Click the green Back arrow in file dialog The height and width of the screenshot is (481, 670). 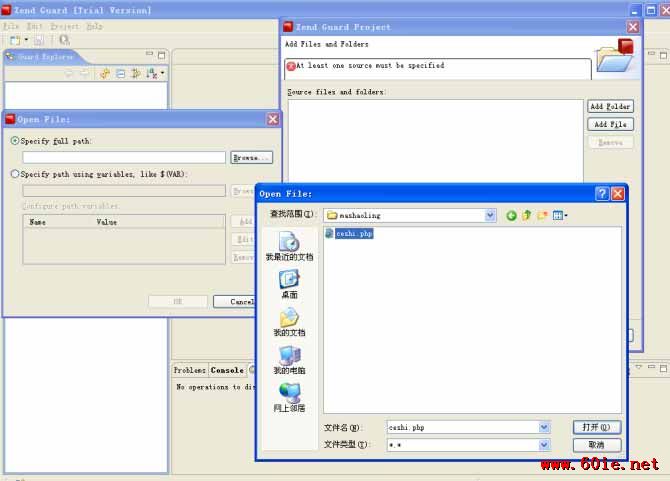point(511,215)
